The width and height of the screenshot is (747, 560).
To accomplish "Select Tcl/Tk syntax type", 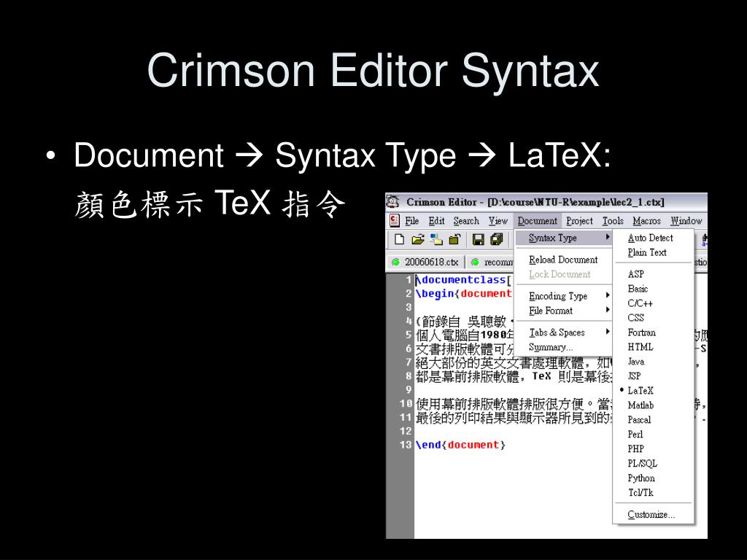I will coord(653,493).
